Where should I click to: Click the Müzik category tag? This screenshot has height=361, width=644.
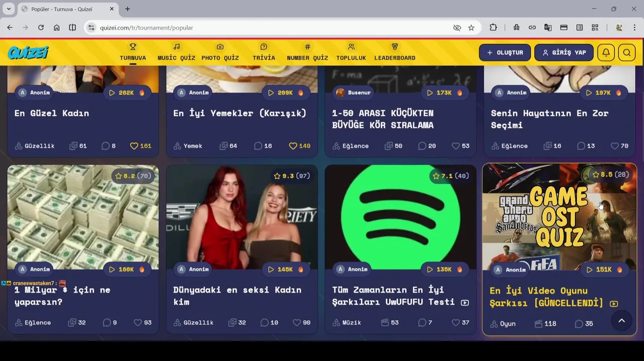point(347,322)
